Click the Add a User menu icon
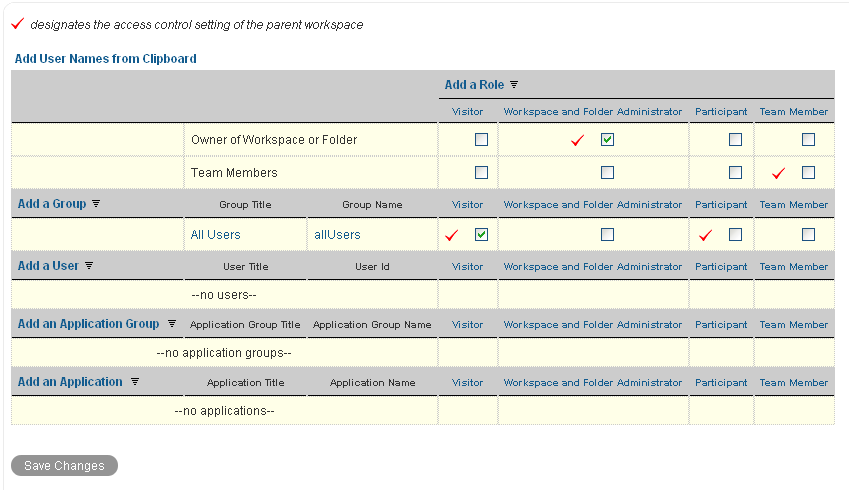This screenshot has height=490, width=849. 89,266
